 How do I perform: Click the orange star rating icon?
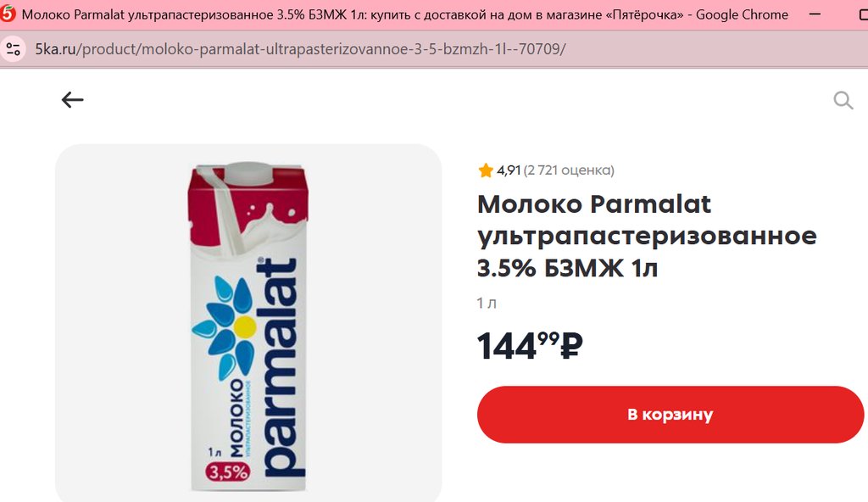(x=486, y=170)
